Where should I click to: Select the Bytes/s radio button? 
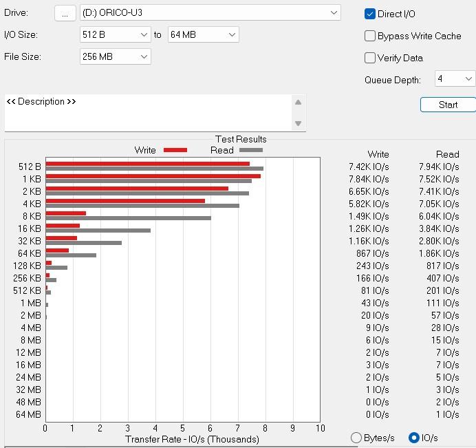[x=356, y=438]
